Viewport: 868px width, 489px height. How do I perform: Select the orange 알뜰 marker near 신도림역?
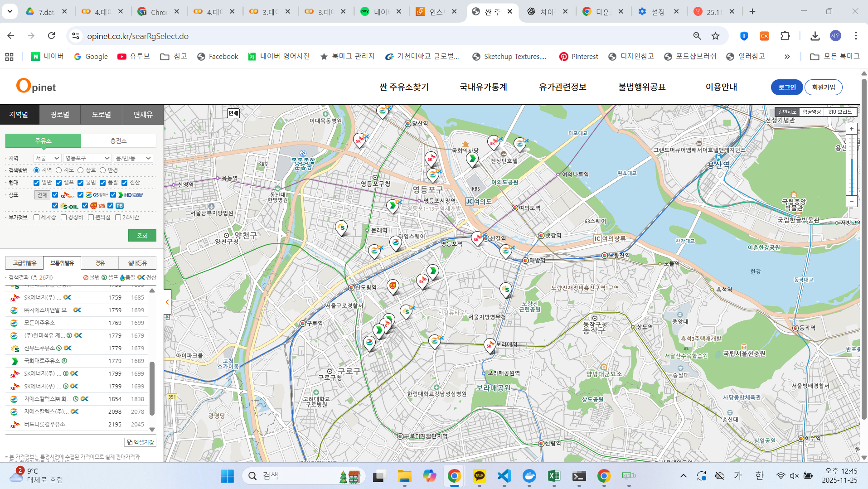click(393, 286)
